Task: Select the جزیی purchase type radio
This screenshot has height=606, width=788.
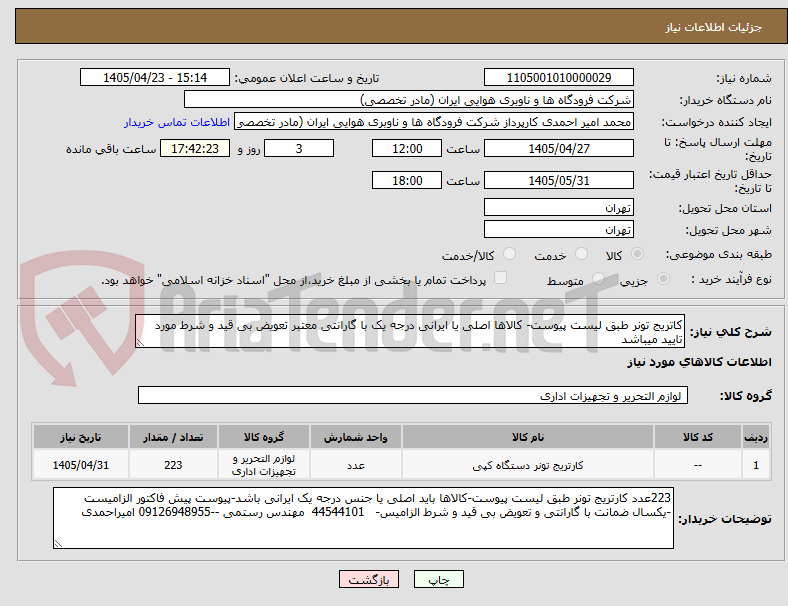Action: coord(663,279)
